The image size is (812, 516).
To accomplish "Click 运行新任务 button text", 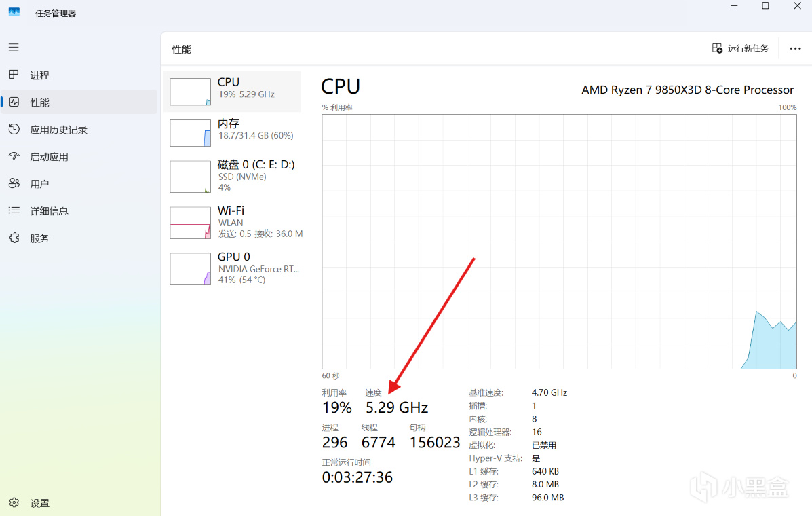I will 748,48.
